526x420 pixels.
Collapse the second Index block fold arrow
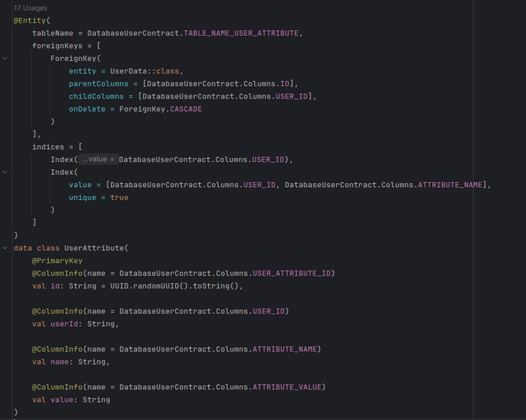coord(5,172)
